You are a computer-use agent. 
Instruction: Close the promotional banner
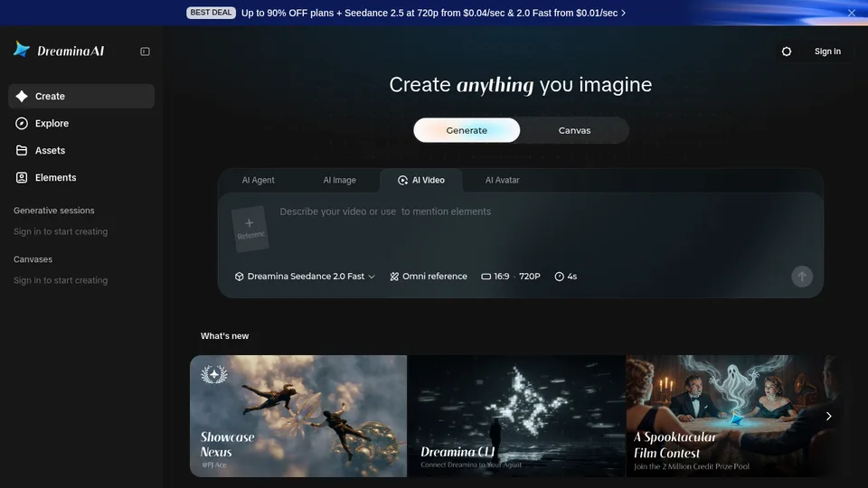852,13
